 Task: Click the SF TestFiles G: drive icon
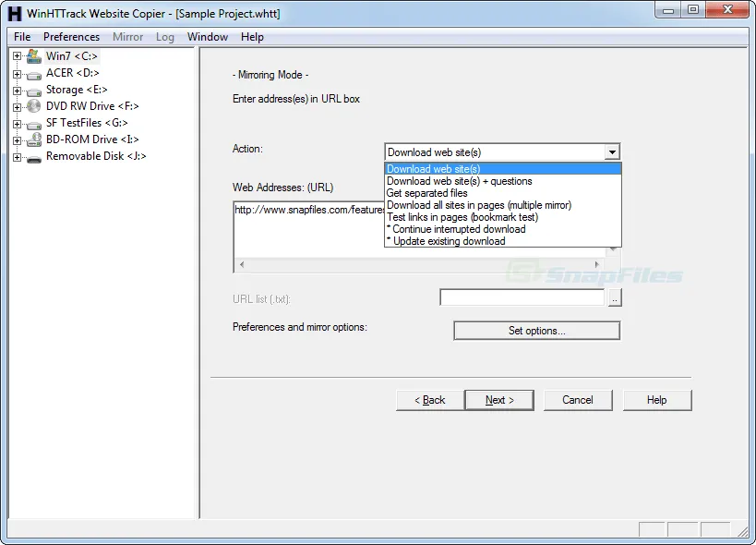pos(34,125)
